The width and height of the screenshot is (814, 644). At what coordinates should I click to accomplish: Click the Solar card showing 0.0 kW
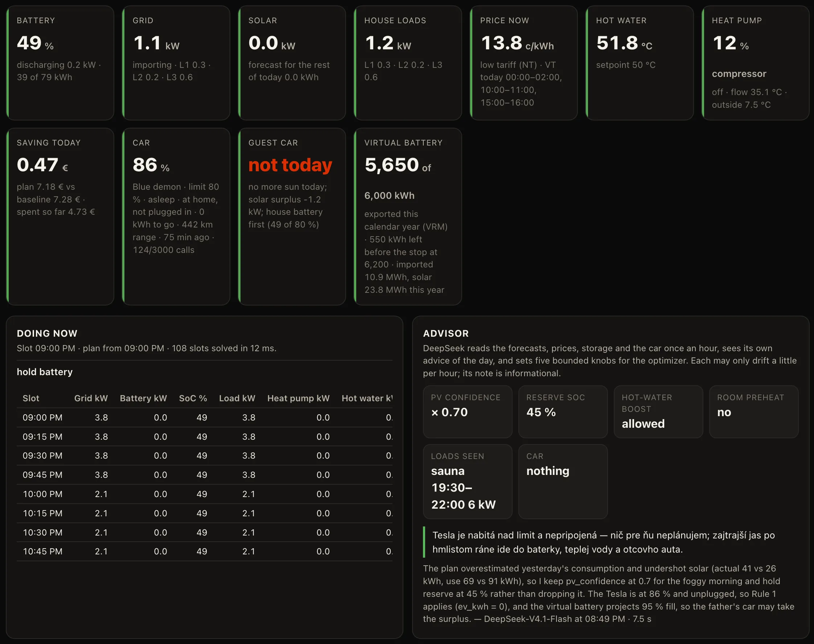tap(292, 63)
